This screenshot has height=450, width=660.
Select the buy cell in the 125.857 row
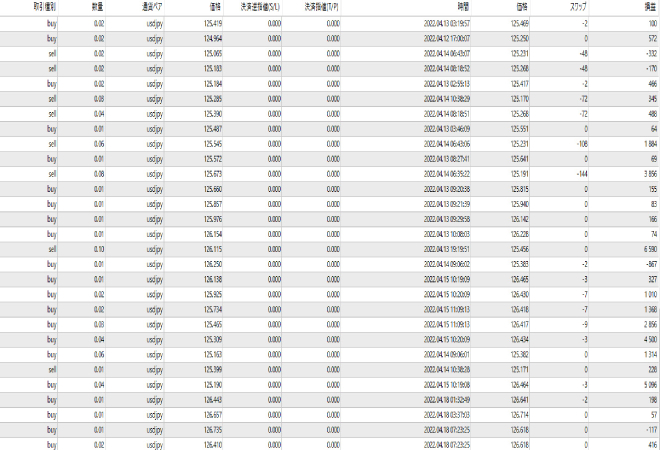point(51,204)
